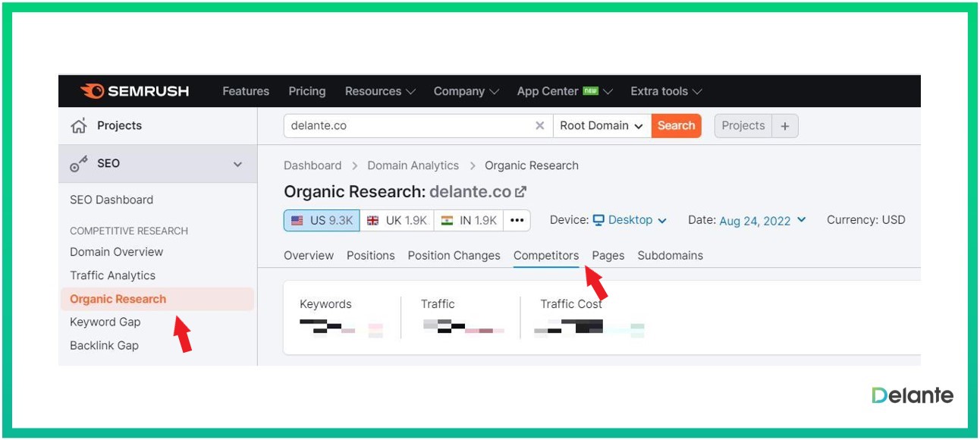The image size is (980, 440).
Task: Open Traffic Analytics in sidebar
Action: click(112, 275)
